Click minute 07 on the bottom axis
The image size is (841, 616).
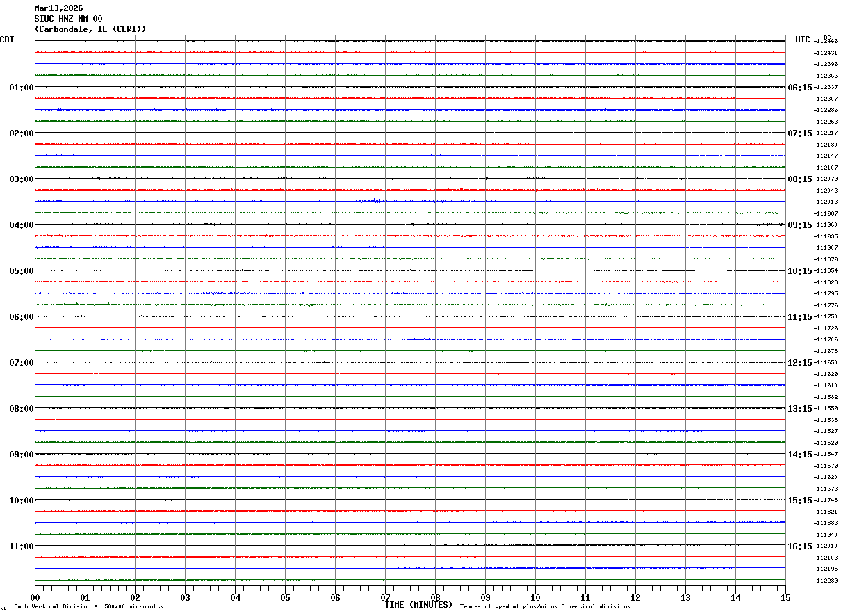(386, 597)
